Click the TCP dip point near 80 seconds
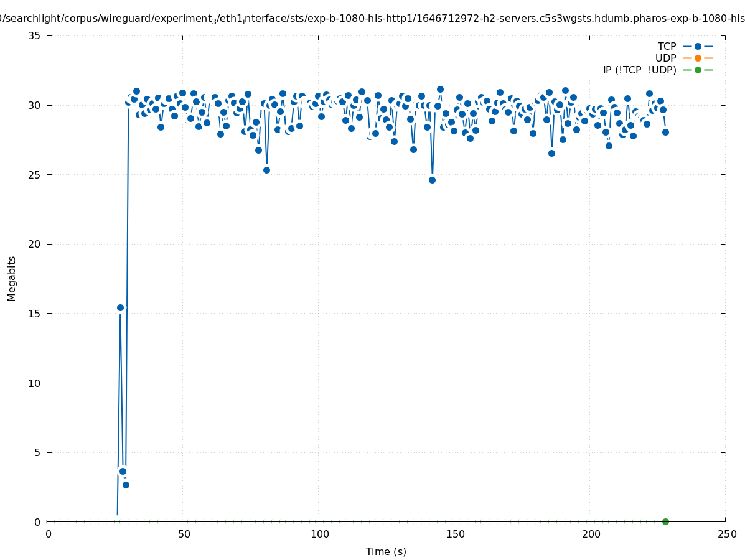The width and height of the screenshot is (745, 560). point(266,170)
